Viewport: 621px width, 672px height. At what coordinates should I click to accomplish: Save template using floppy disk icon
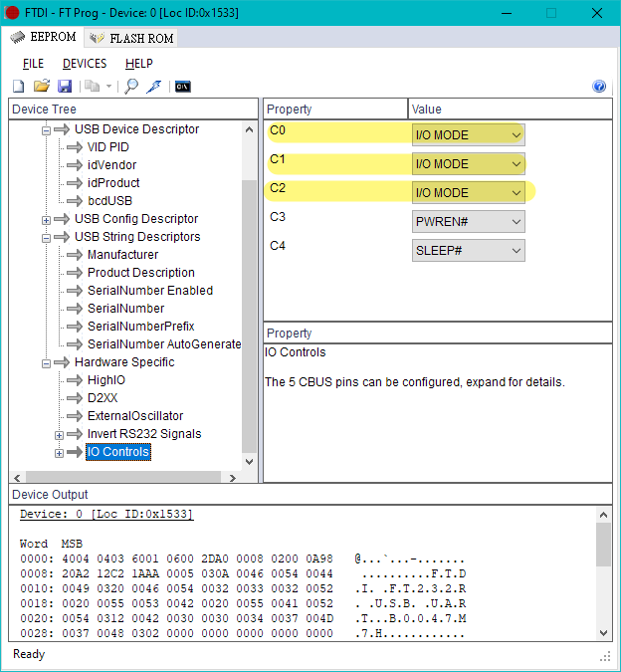65,87
